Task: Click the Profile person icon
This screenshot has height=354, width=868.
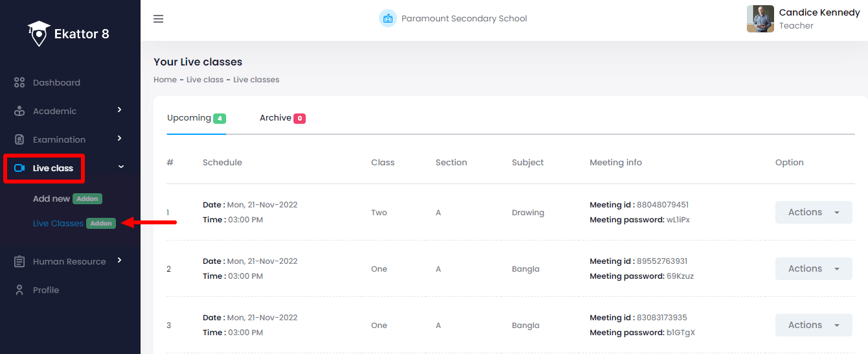Action: pyautogui.click(x=19, y=290)
